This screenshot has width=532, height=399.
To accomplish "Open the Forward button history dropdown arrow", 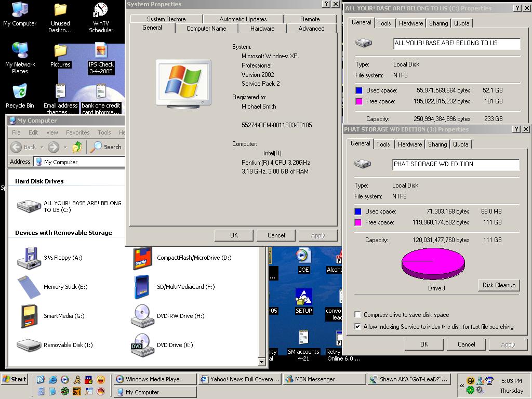I will click(x=65, y=147).
